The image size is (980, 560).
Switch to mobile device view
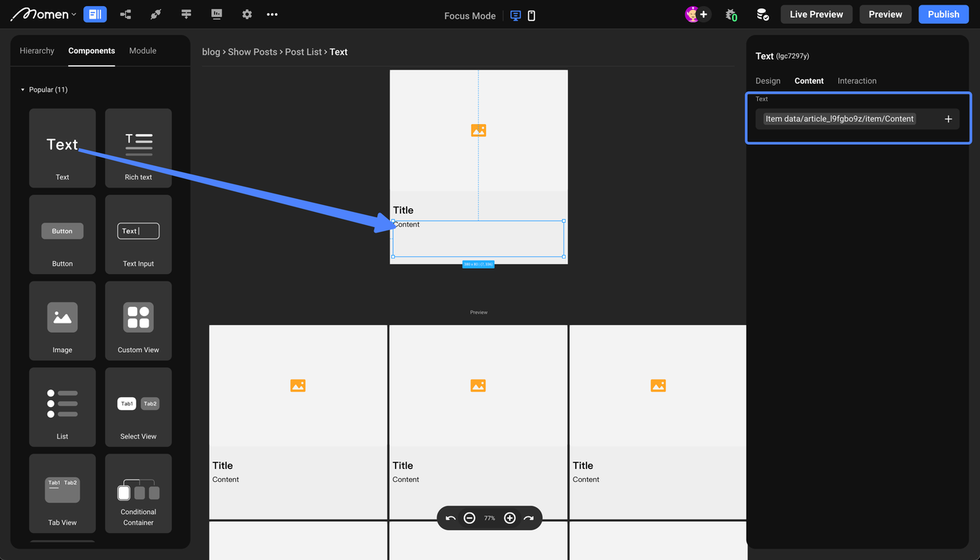click(x=531, y=15)
